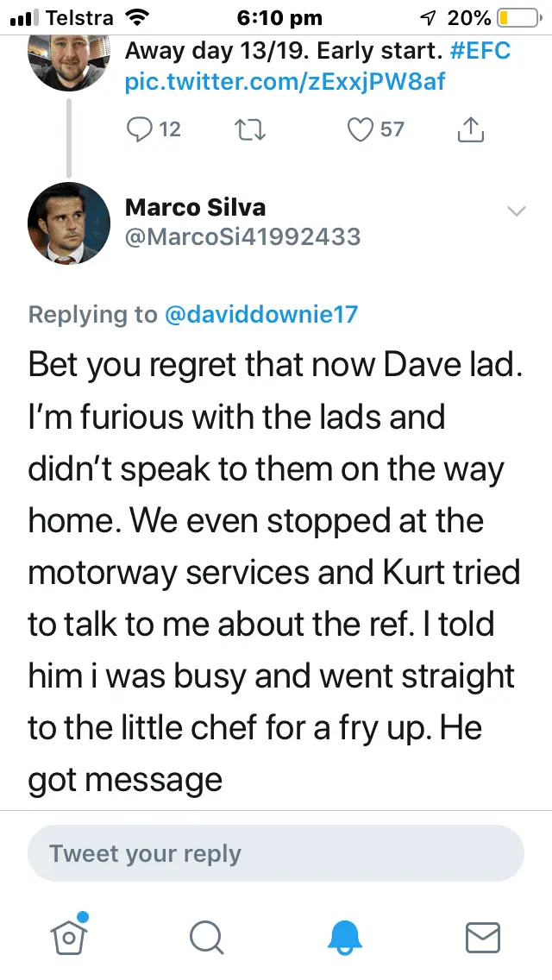Expand the Marco Silva tweet options chevron
Image resolution: width=552 pixels, height=980 pixels.
516,211
